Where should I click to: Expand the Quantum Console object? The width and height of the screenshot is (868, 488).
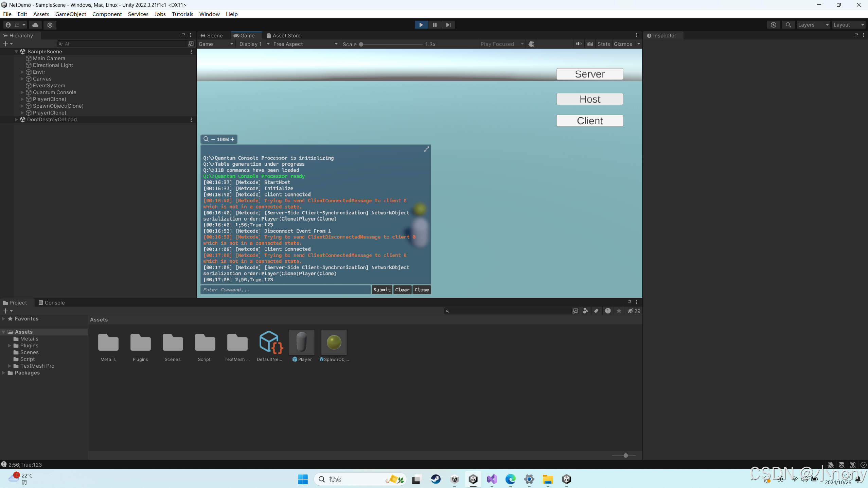click(x=22, y=92)
